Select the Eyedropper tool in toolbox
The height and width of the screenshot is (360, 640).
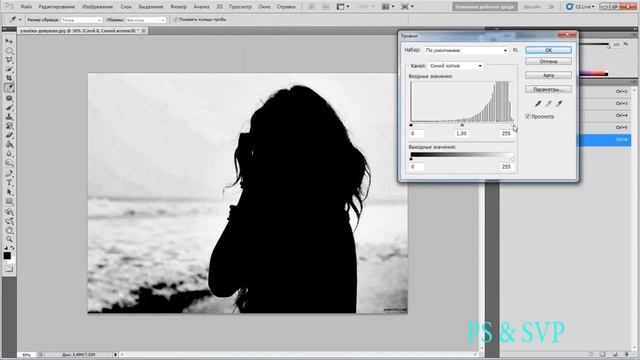tap(9, 87)
